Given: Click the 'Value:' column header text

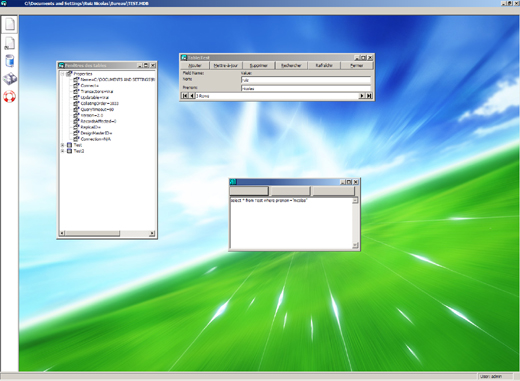Looking at the screenshot, I should tap(246, 73).
